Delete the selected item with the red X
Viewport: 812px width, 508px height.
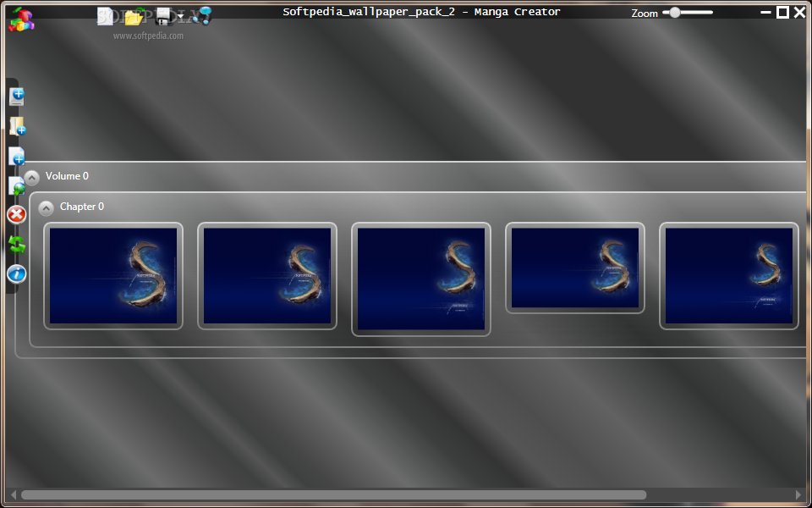(x=17, y=214)
